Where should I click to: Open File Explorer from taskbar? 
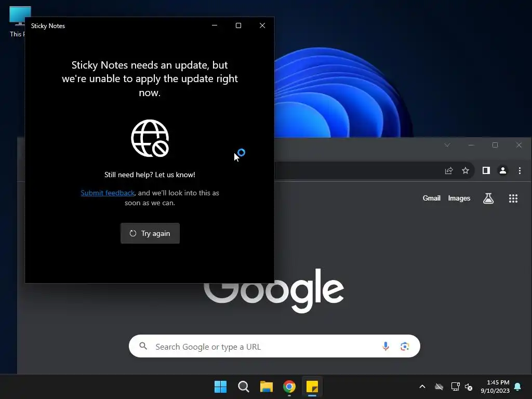[267, 387]
